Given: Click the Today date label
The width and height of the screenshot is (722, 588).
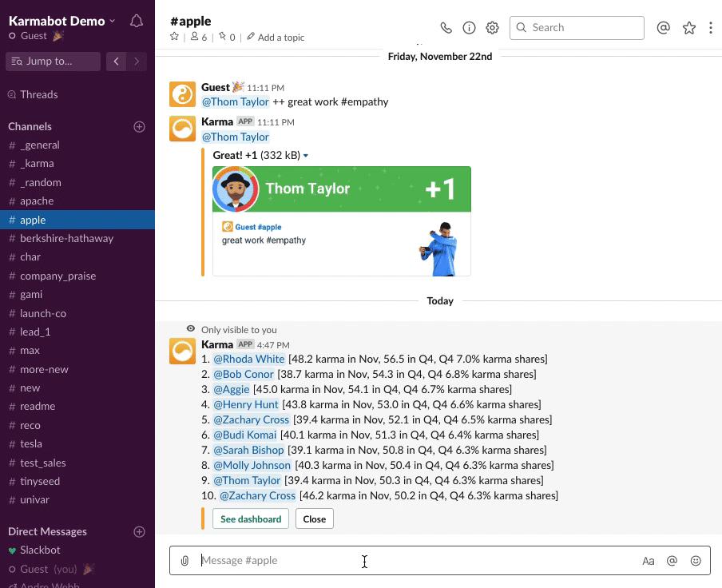Looking at the screenshot, I should click(440, 301).
